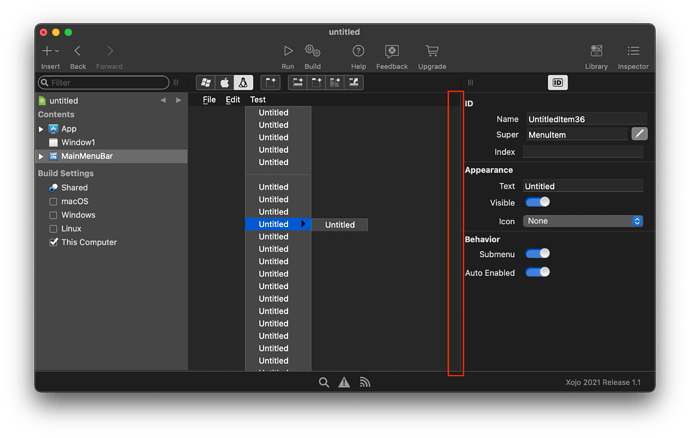Open the Feedback tool
Image resolution: width=690 pixels, height=438 pixels.
[x=392, y=51]
